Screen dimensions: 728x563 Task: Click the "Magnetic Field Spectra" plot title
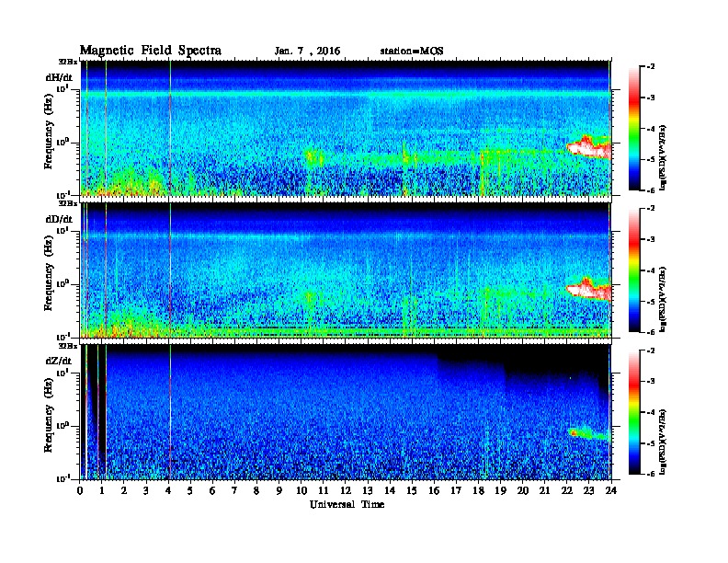pos(151,51)
